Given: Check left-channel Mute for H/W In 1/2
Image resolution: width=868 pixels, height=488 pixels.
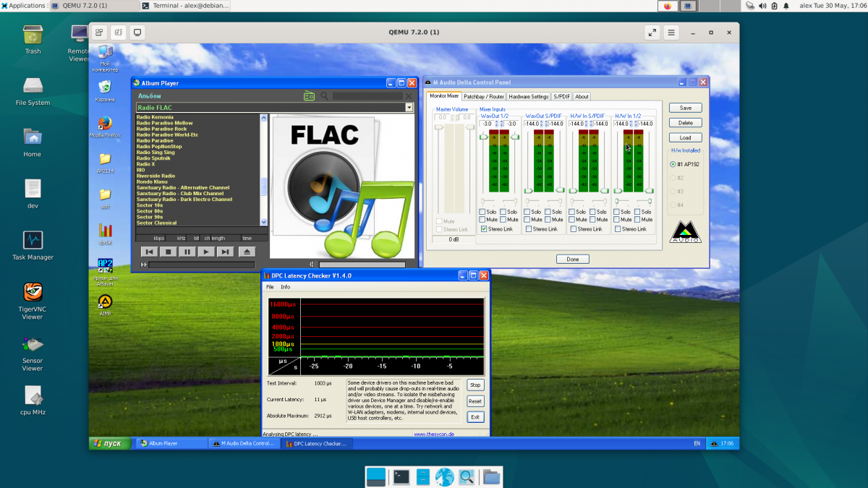Looking at the screenshot, I should (617, 219).
